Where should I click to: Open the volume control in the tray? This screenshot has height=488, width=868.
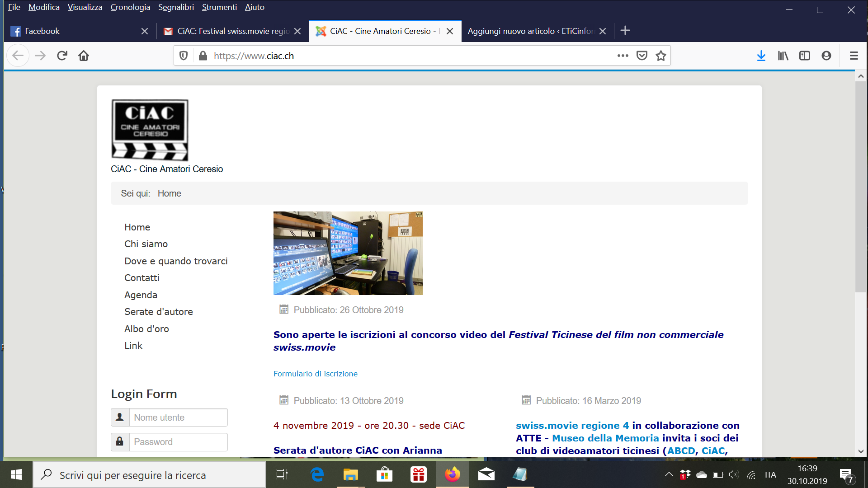[x=734, y=474]
